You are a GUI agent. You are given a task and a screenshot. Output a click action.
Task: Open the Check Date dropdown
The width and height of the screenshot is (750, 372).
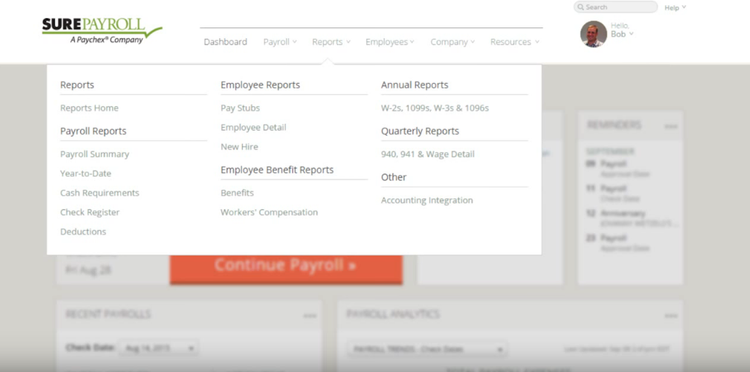click(158, 348)
